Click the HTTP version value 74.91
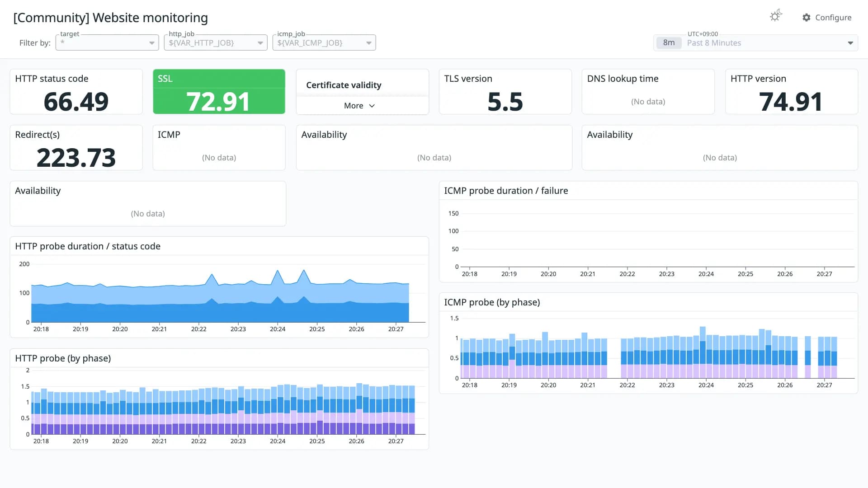868x488 pixels. [x=791, y=101]
